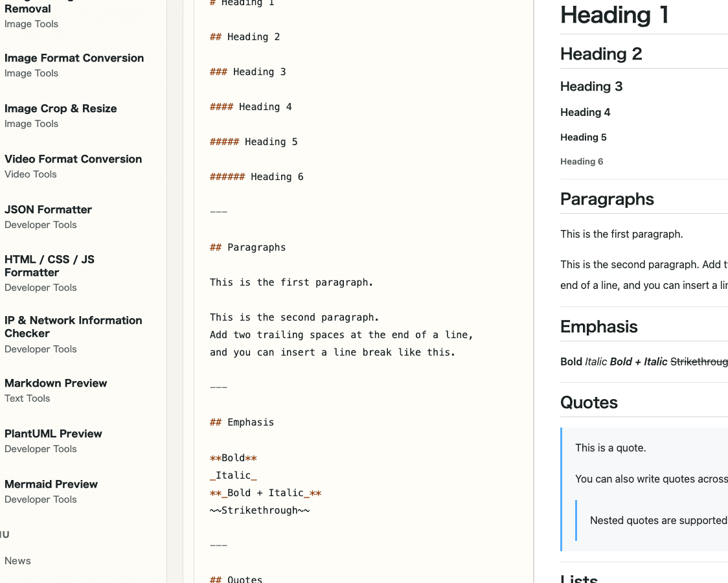Open the Markdown Preview tool
The image size is (728, 583).
point(55,383)
